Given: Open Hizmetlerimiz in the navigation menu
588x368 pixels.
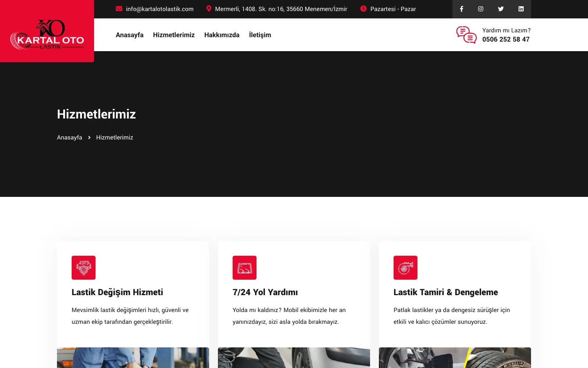Looking at the screenshot, I should point(174,35).
